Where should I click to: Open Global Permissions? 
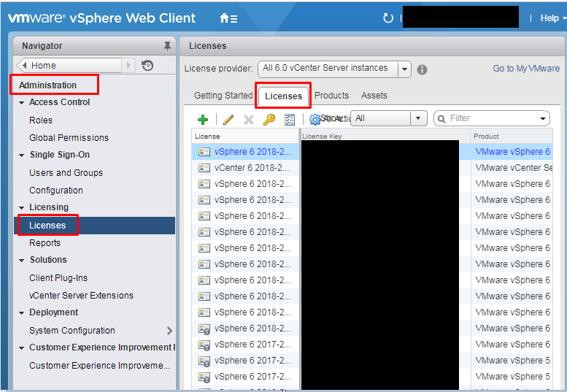[69, 138]
